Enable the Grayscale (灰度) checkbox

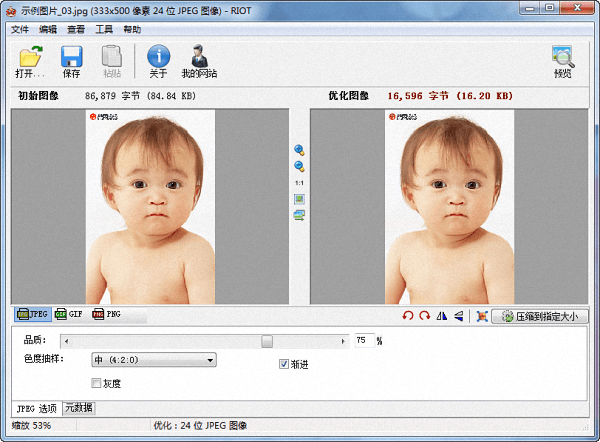point(97,383)
